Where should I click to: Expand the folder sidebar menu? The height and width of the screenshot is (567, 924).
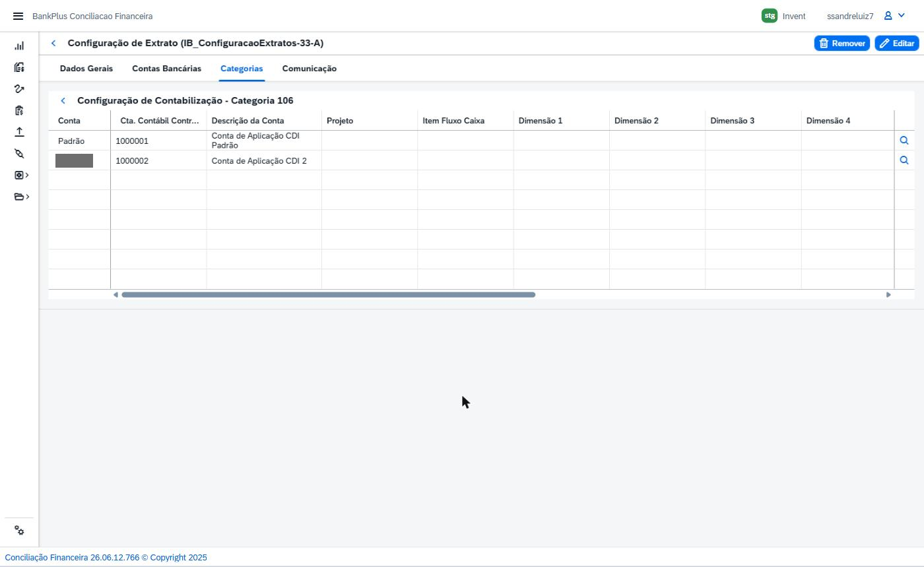[21, 197]
